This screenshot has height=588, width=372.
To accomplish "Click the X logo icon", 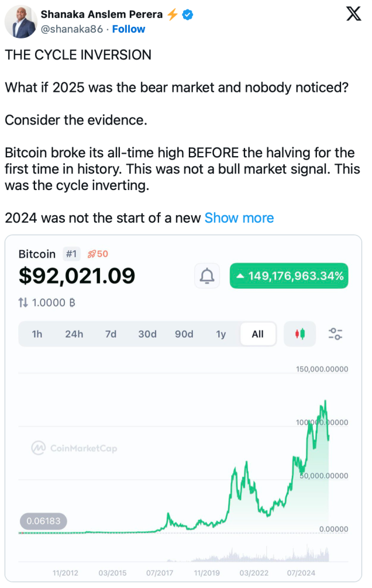I will coord(354,15).
